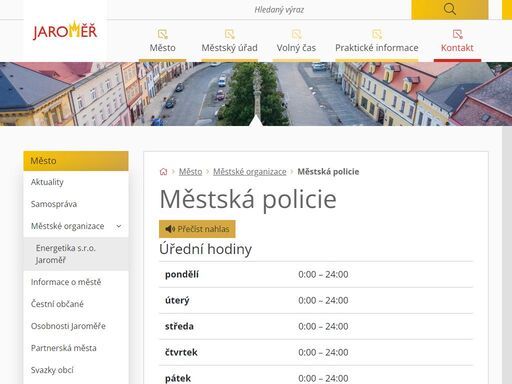Click the aerial town banner image
512x384 pixels.
[256, 94]
